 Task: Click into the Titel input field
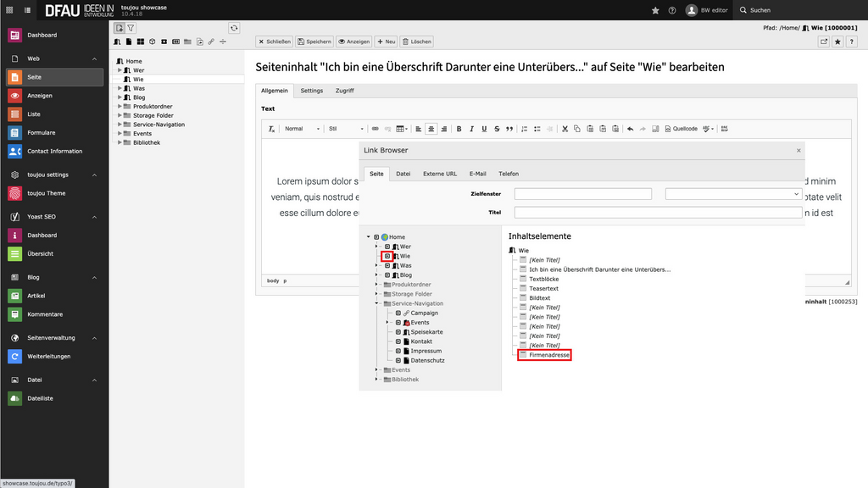(x=658, y=212)
